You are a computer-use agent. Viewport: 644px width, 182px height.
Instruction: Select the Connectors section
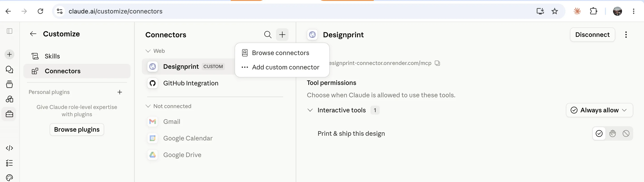coord(77,71)
